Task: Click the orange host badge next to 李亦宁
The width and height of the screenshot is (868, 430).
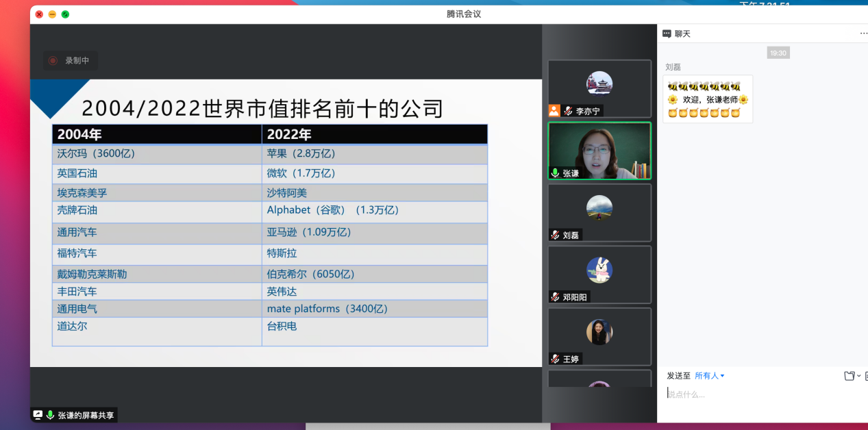Action: coord(554,110)
